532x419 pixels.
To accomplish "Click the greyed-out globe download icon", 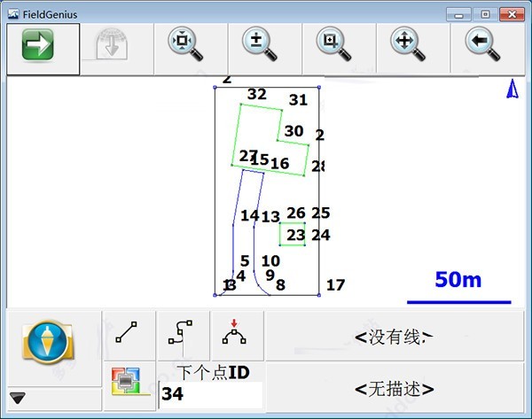I will pos(112,44).
